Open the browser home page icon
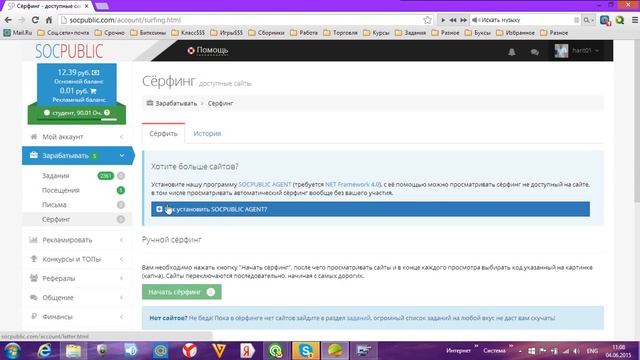Viewport: 640px width, 360px height. (49, 20)
